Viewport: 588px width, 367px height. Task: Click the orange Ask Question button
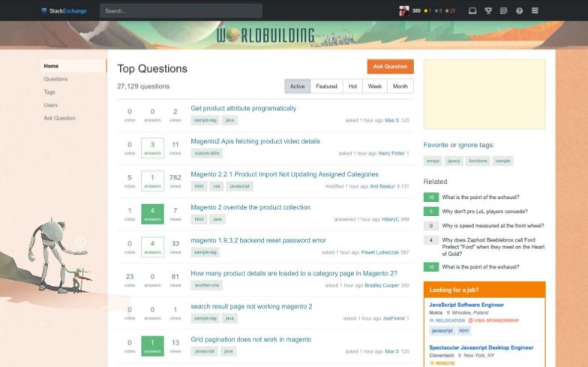coord(390,66)
